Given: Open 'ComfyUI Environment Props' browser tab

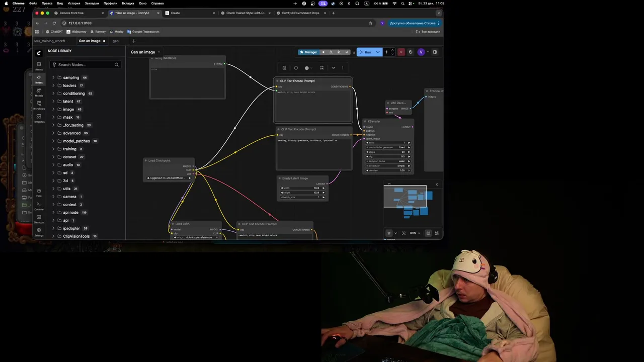Looking at the screenshot, I should [300, 13].
